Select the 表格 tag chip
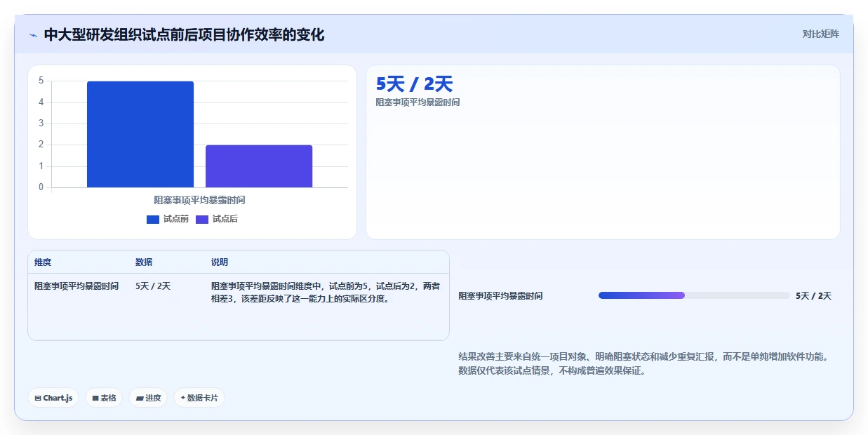 tap(104, 398)
